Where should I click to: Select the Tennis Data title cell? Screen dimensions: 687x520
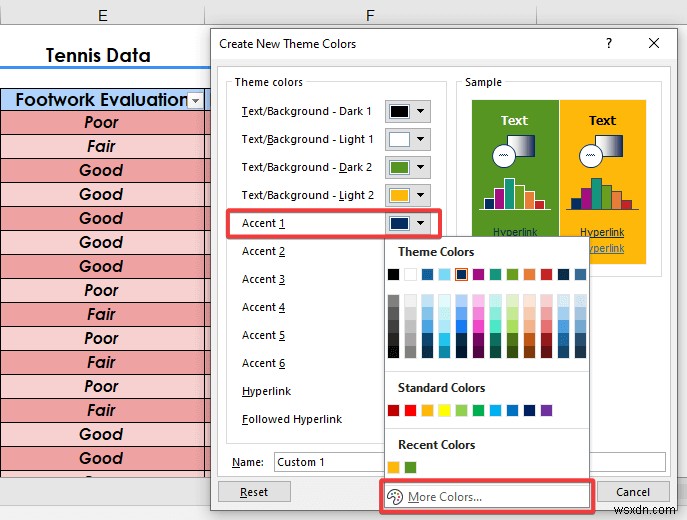(98, 55)
